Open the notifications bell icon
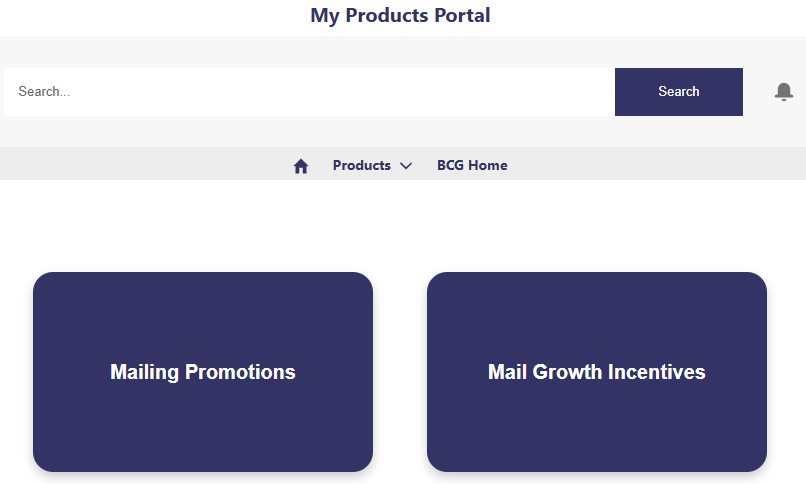 point(784,92)
